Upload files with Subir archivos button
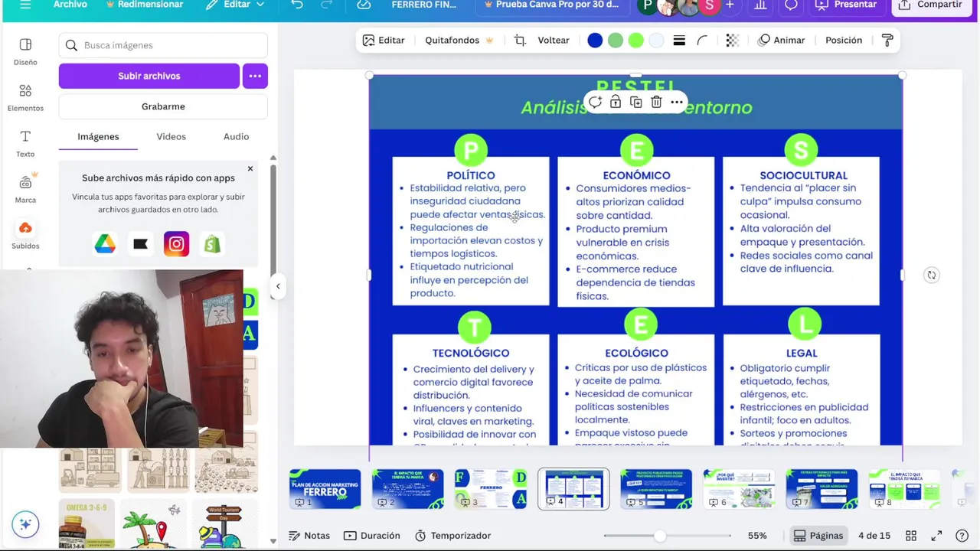The height and width of the screenshot is (551, 980). (x=149, y=76)
